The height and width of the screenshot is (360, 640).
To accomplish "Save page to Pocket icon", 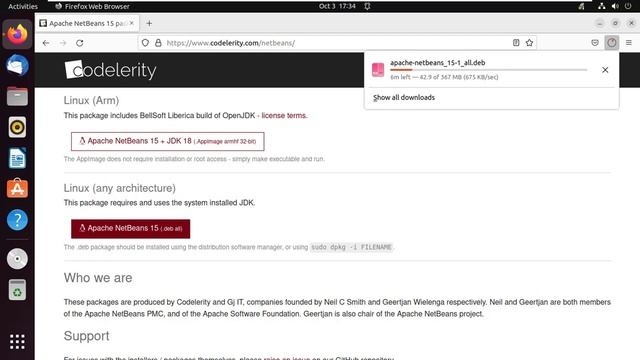I will (x=595, y=42).
